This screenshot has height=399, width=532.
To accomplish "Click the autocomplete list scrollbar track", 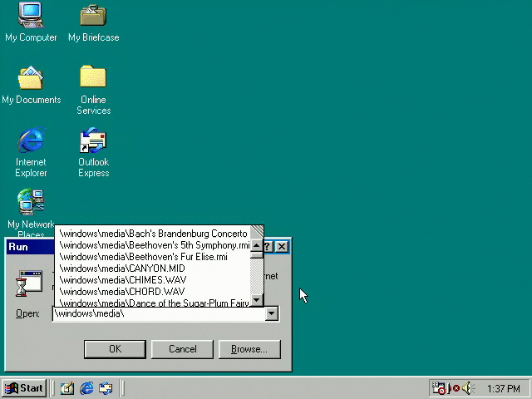I will click(x=257, y=277).
